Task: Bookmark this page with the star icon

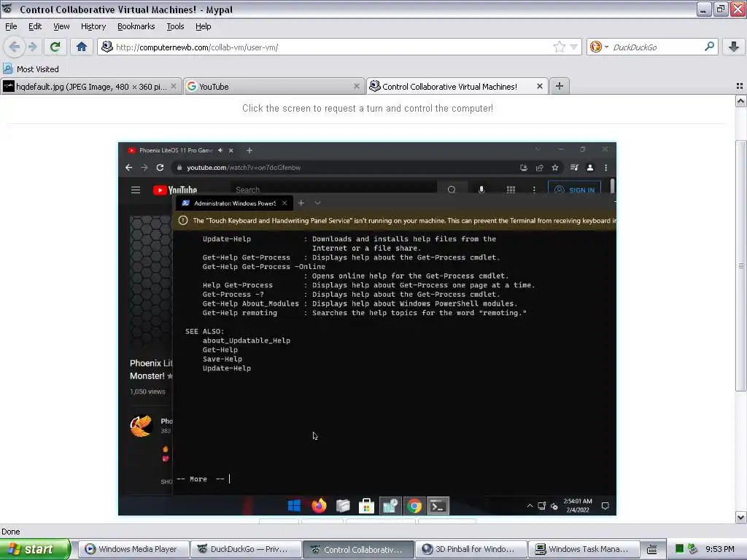Action: pos(560,47)
